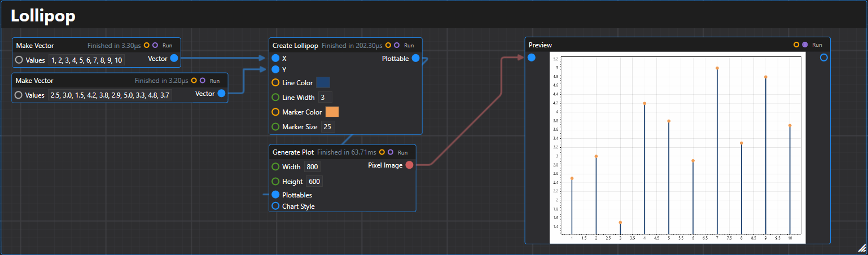Click Run on the second Make Vector node
Image resolution: width=868 pixels, height=255 pixels.
pyautogui.click(x=215, y=81)
